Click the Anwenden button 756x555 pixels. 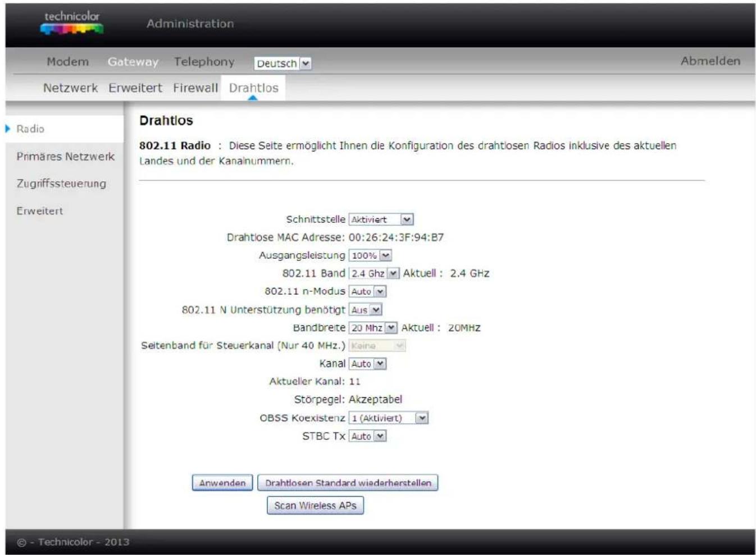pyautogui.click(x=222, y=483)
